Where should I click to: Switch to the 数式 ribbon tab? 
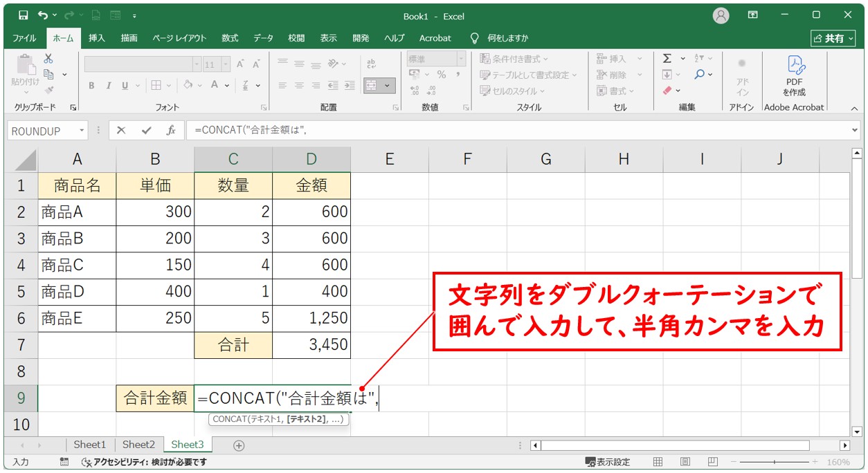click(229, 39)
